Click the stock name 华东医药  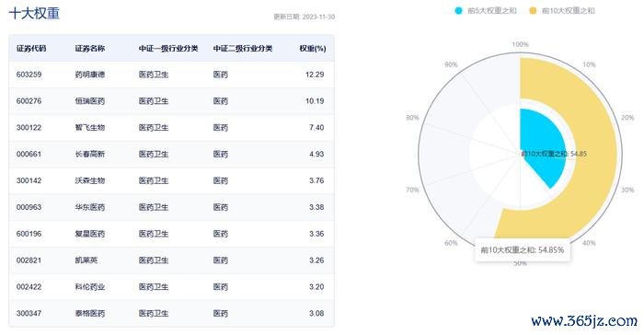(89, 207)
